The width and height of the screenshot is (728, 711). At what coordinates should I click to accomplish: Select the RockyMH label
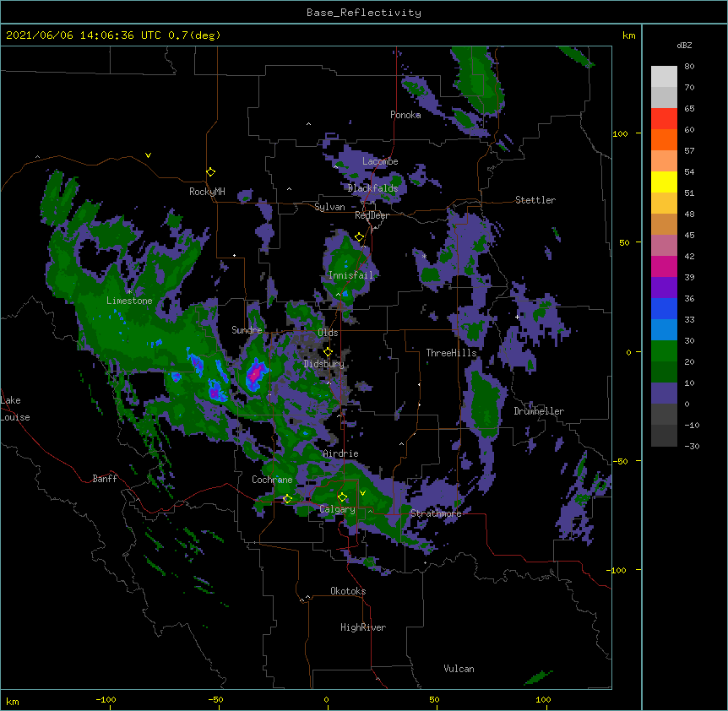[207, 192]
